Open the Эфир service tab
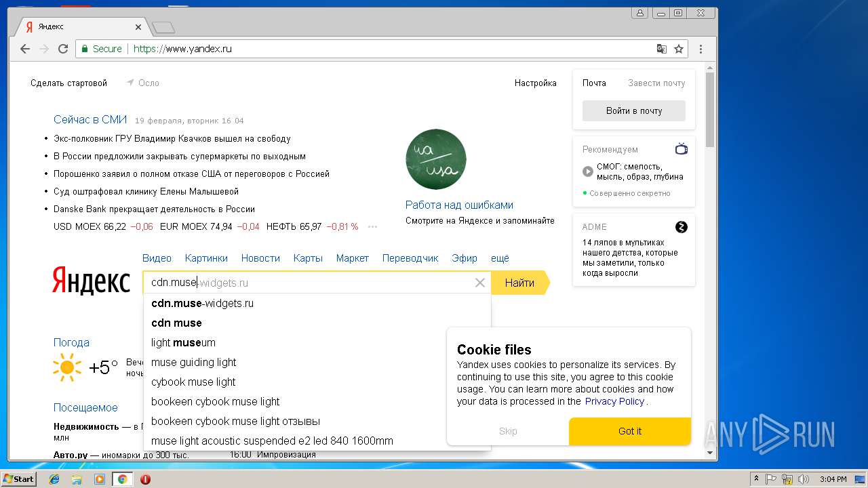Viewport: 868px width, 488px height. click(x=465, y=258)
